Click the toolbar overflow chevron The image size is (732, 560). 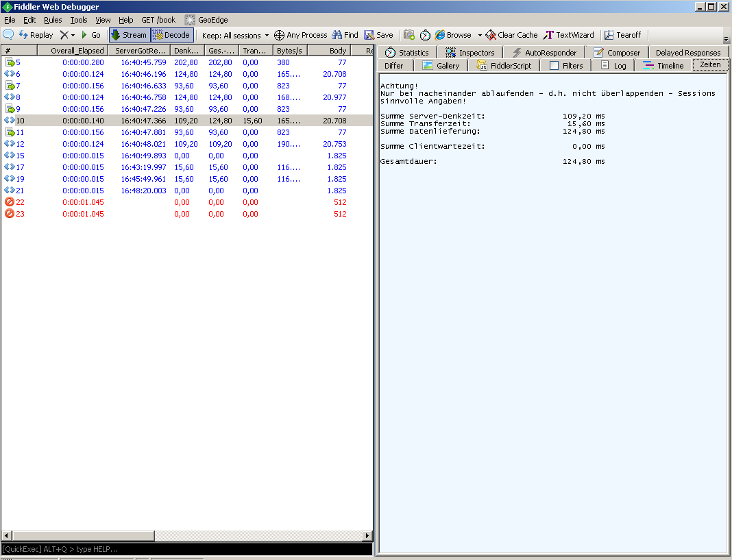[726, 39]
